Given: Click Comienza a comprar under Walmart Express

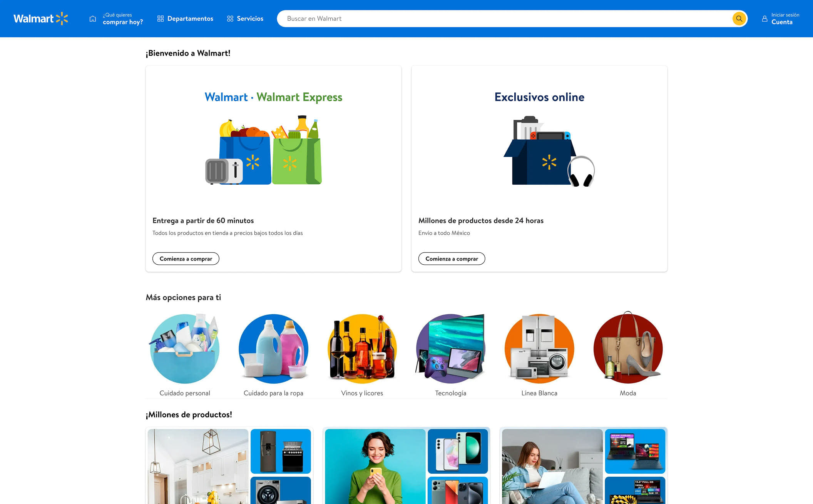Looking at the screenshot, I should [x=186, y=259].
